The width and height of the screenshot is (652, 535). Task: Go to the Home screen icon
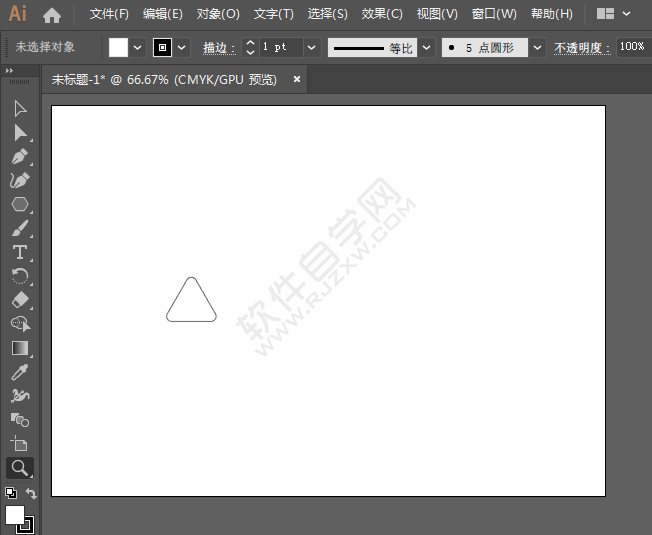point(52,15)
